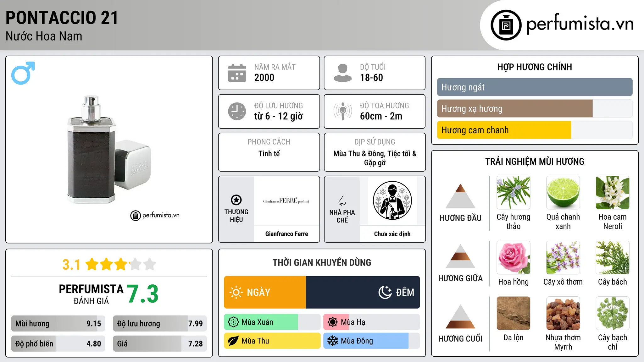Click the PONTACCIO 21 title
The image size is (644, 362).
click(x=62, y=18)
